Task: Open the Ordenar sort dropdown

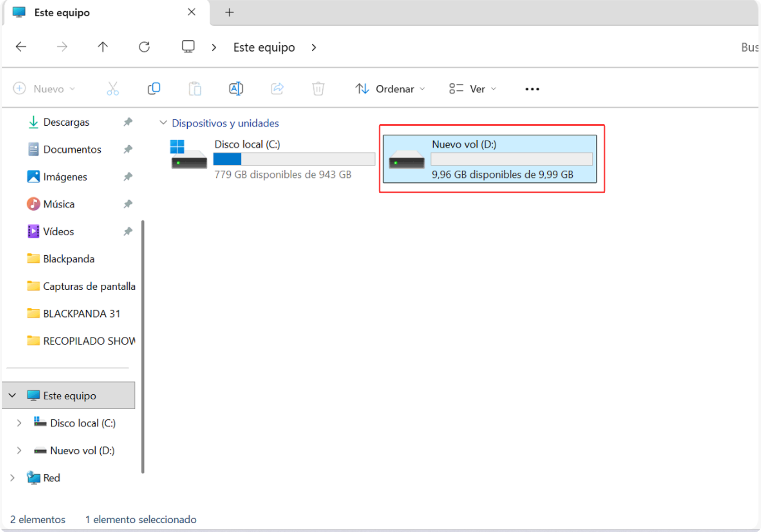Action: coord(390,89)
